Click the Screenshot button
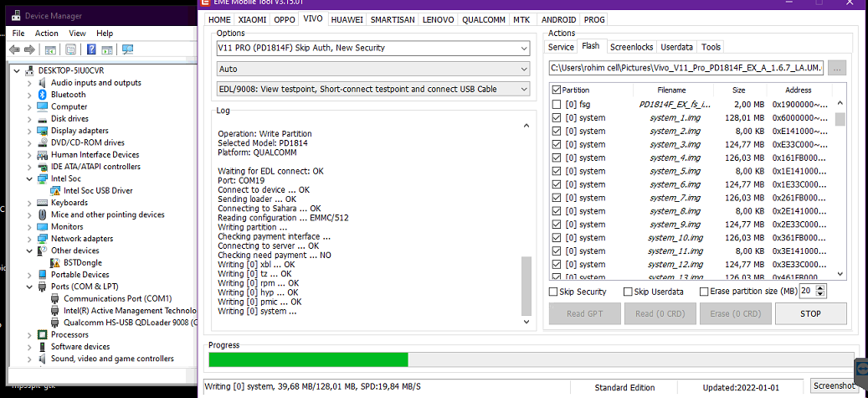Image resolution: width=868 pixels, height=398 pixels. (835, 385)
